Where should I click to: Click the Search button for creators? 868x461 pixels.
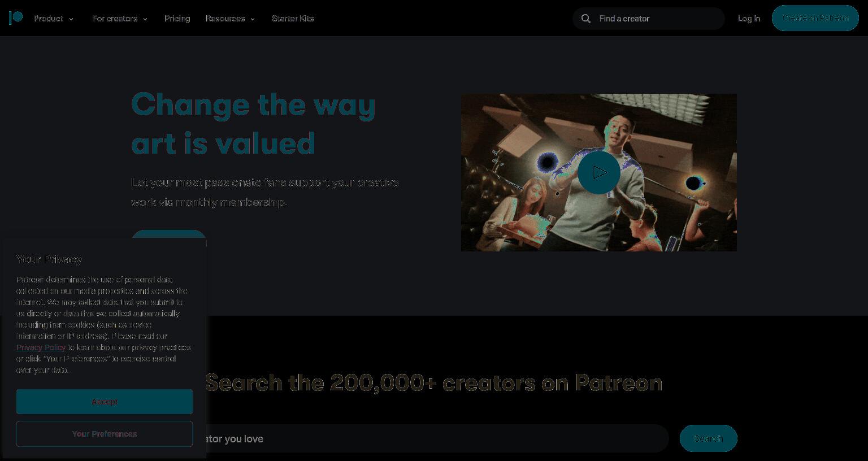pos(709,438)
